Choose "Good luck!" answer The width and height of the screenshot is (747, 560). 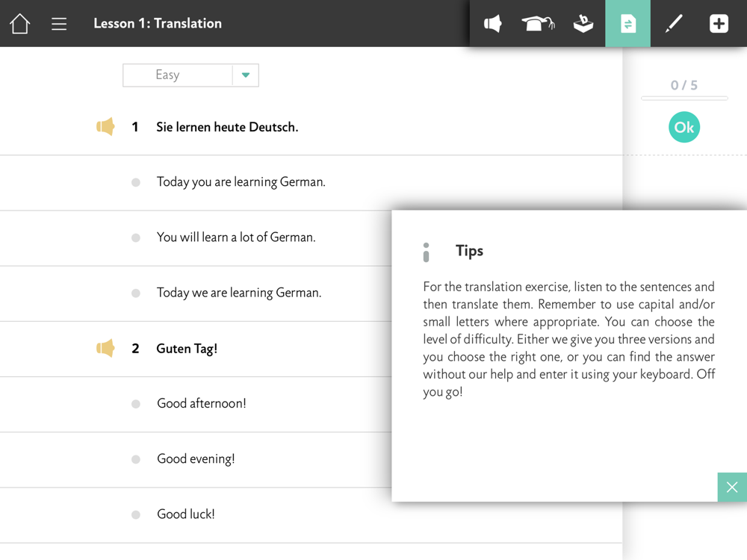point(186,514)
